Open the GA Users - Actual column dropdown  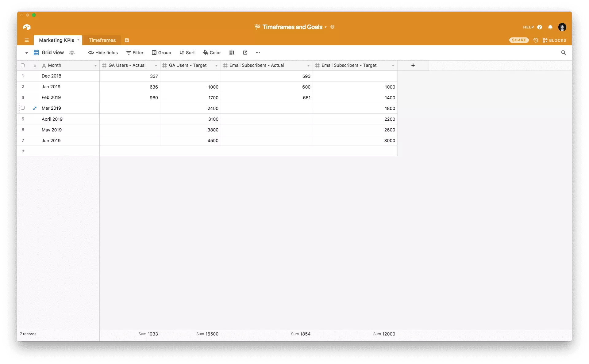coord(156,66)
